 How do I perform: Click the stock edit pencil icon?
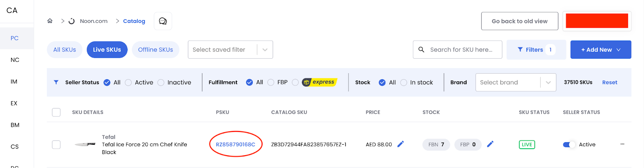click(490, 144)
